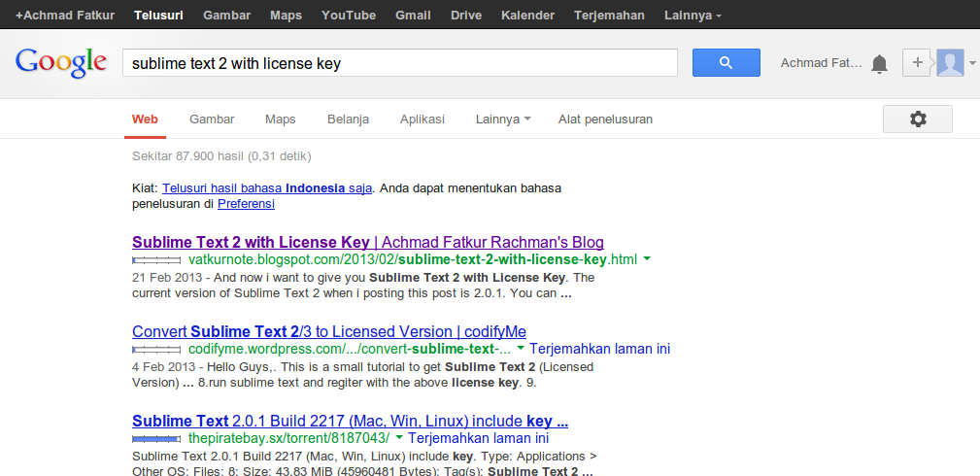Click Terjemahkan laman ini for thepiratebay result
The width and height of the screenshot is (980, 476).
479,438
